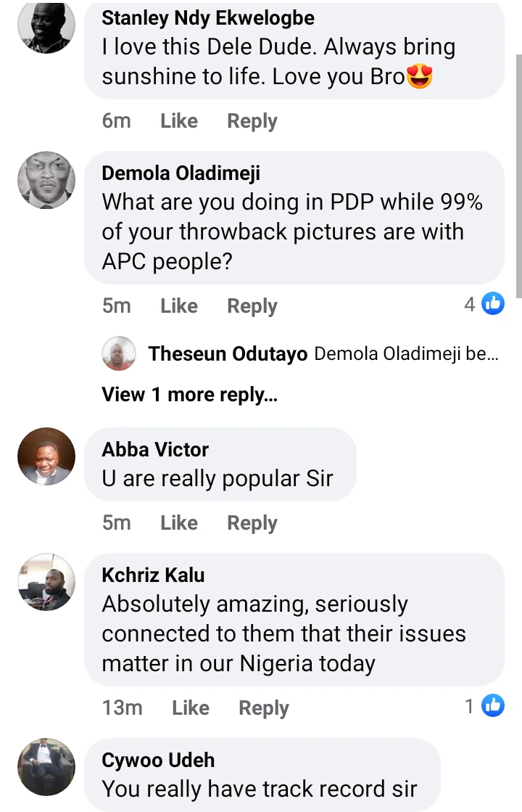The height and width of the screenshot is (812, 522).
Task: Like Stanley Ndy Ekwelogbe's comment
Action: [179, 121]
